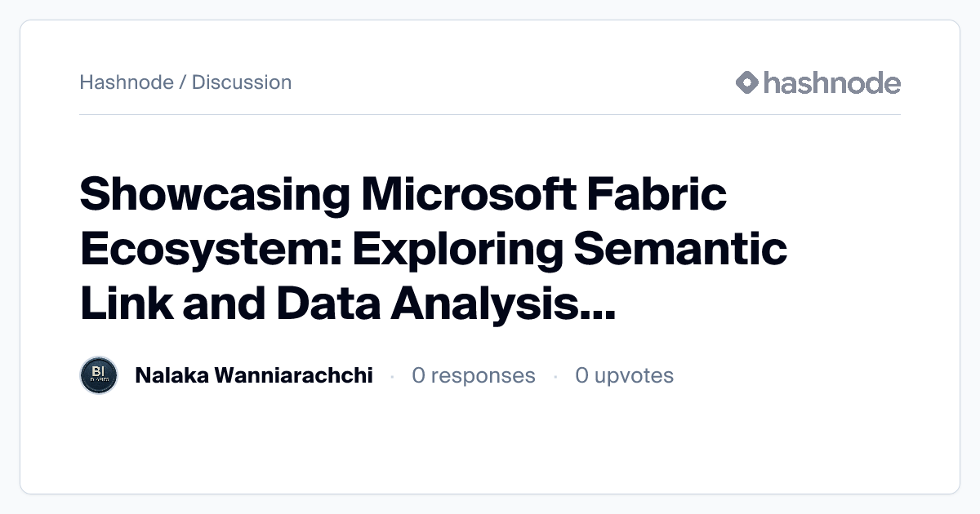Click the Hashnode diamond logo icon
The width and height of the screenshot is (980, 514).
[x=747, y=82]
